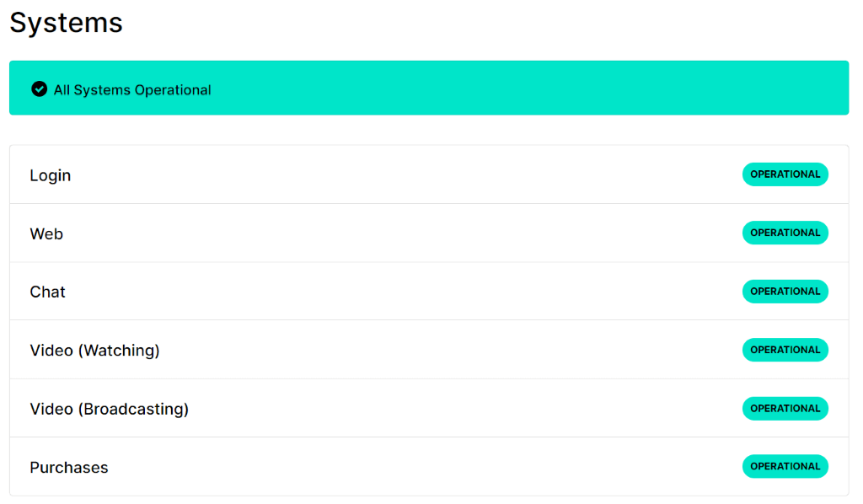This screenshot has height=504, width=863.
Task: Click the Operational badge for Purchases
Action: pos(785,466)
